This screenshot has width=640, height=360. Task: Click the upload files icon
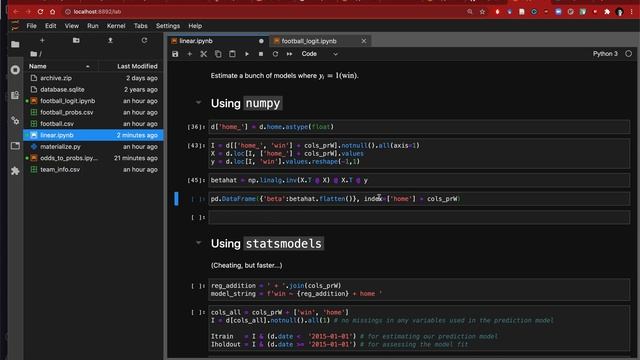(110, 40)
